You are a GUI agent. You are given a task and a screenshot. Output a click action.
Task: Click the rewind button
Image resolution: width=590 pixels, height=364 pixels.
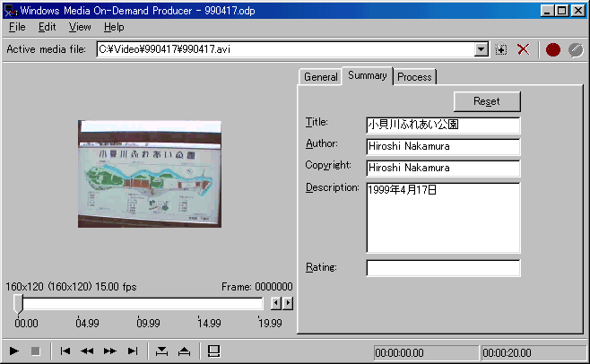87,351
